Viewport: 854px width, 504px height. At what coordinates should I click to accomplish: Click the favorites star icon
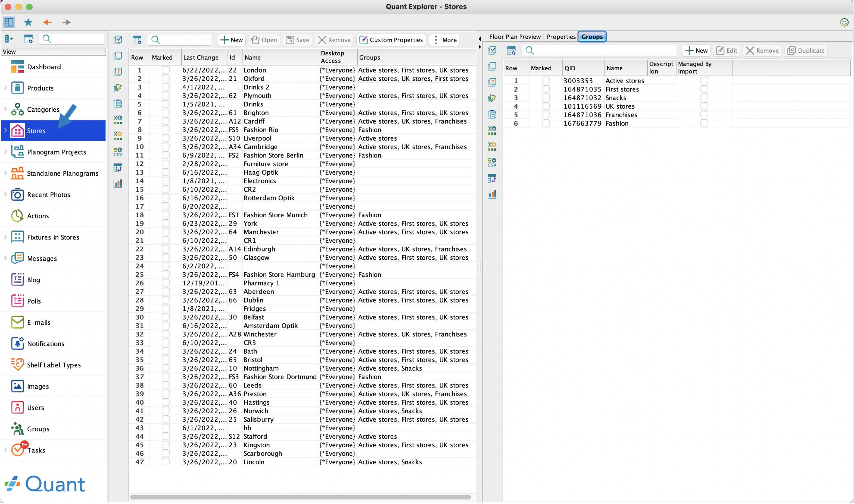point(28,23)
